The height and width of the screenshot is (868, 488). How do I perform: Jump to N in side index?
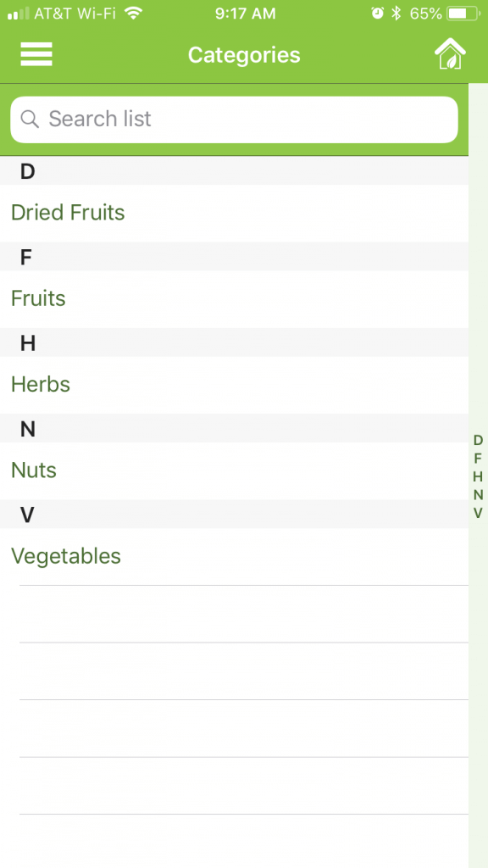[478, 495]
